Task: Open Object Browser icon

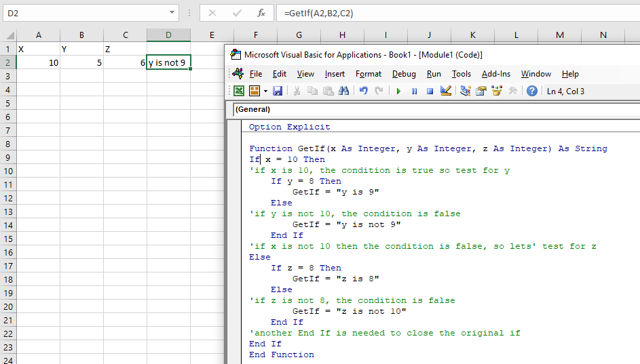Action: pos(497,91)
